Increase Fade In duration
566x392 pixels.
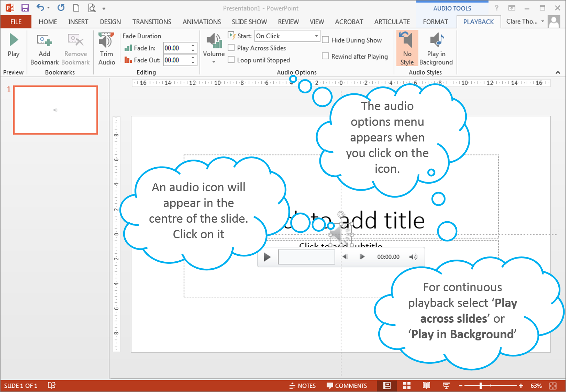193,45
